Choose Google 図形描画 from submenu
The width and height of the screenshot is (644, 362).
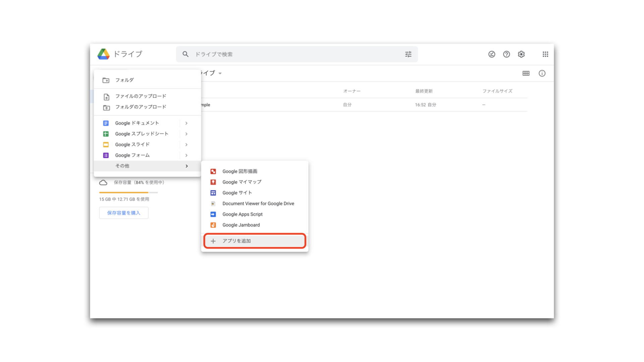click(x=255, y=171)
